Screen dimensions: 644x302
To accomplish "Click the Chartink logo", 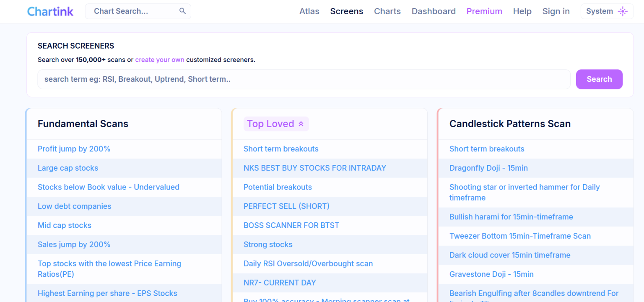I will click(x=50, y=11).
